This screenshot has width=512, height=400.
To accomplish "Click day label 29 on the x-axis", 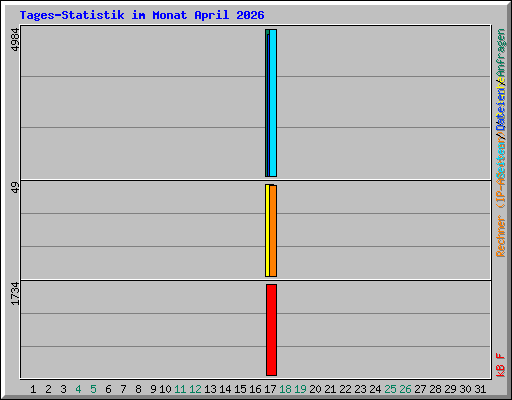I will pos(450,389).
